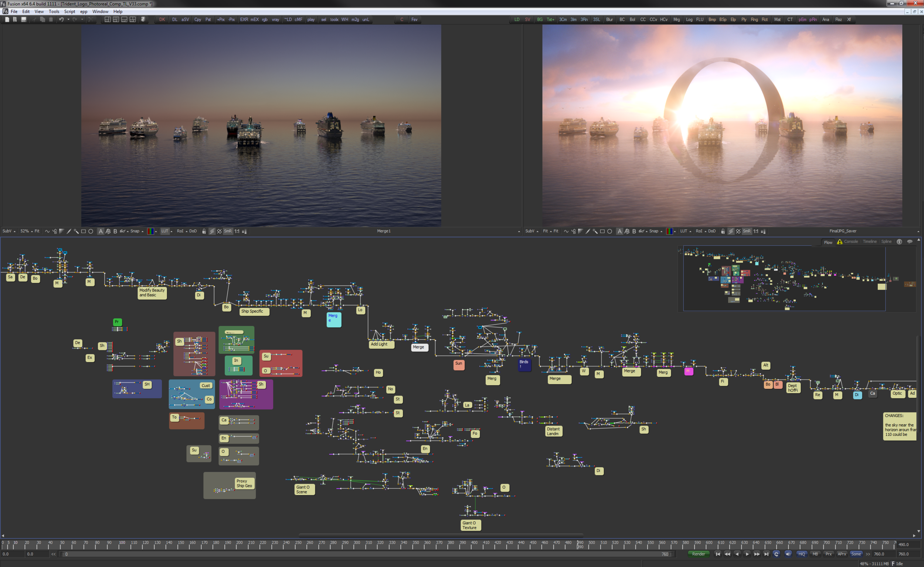The height and width of the screenshot is (567, 924).
Task: Choose the ellipse mask icon in left viewer
Action: [x=91, y=231]
